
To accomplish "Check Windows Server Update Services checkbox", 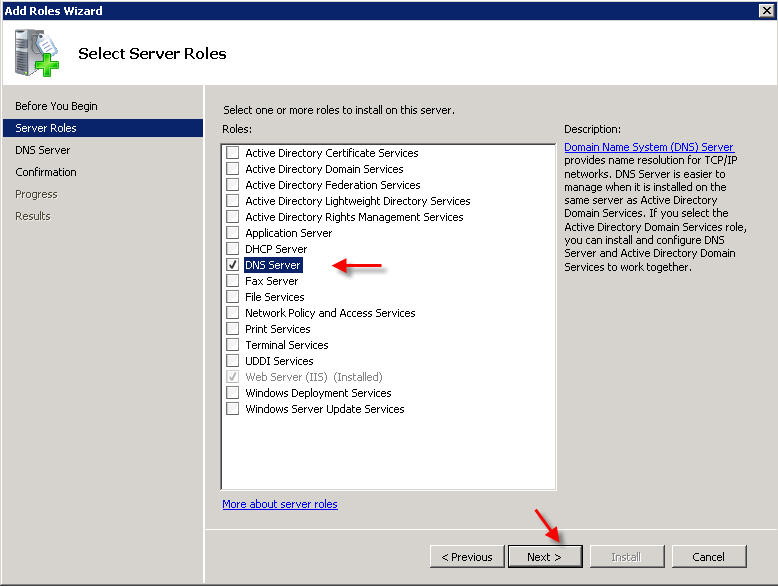I will (232, 408).
